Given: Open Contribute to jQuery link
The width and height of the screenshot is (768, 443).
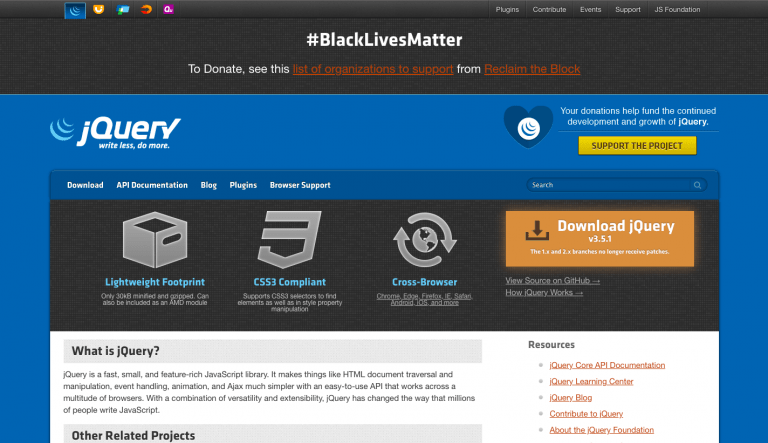Looking at the screenshot, I should (586, 414).
